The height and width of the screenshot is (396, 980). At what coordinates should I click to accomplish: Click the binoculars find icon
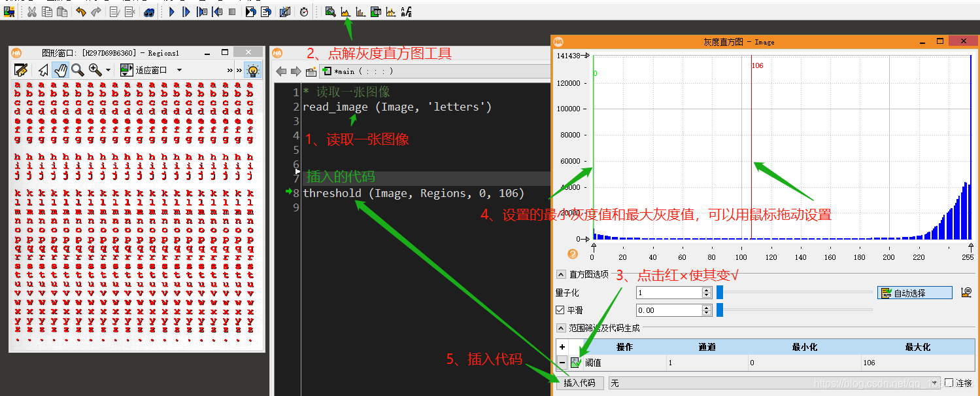pyautogui.click(x=148, y=12)
